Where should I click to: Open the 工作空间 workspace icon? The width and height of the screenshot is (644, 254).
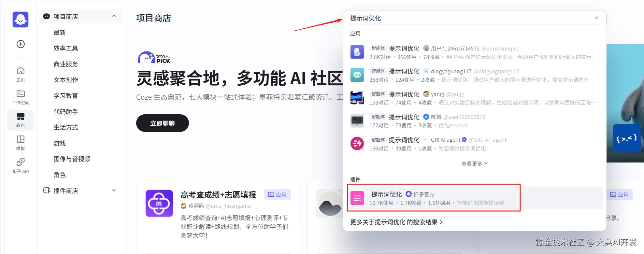(x=21, y=97)
